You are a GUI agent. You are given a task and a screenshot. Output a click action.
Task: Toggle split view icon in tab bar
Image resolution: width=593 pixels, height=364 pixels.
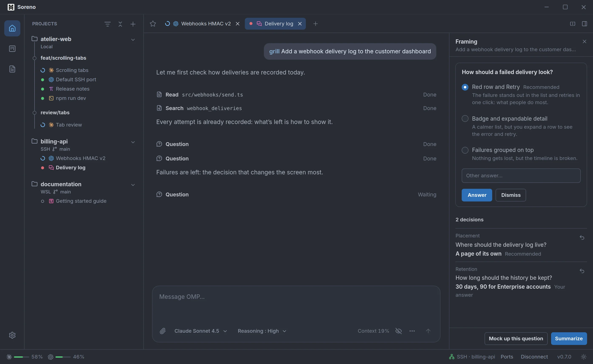(x=572, y=23)
